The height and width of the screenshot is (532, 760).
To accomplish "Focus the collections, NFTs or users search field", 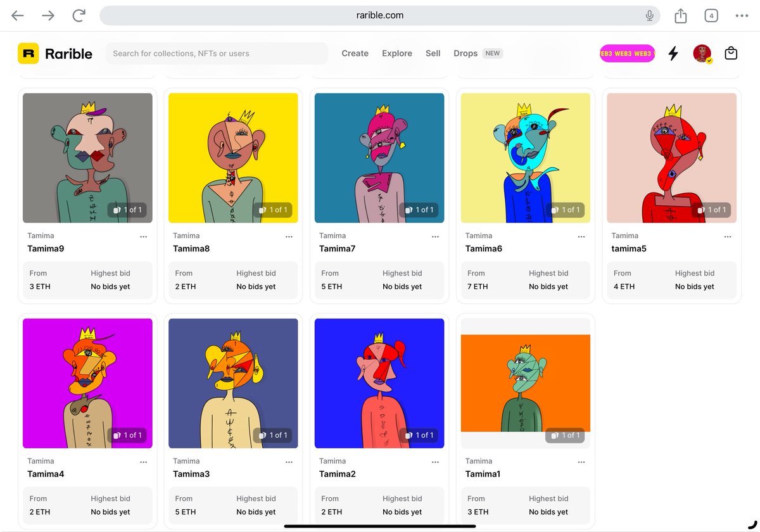I will (217, 54).
